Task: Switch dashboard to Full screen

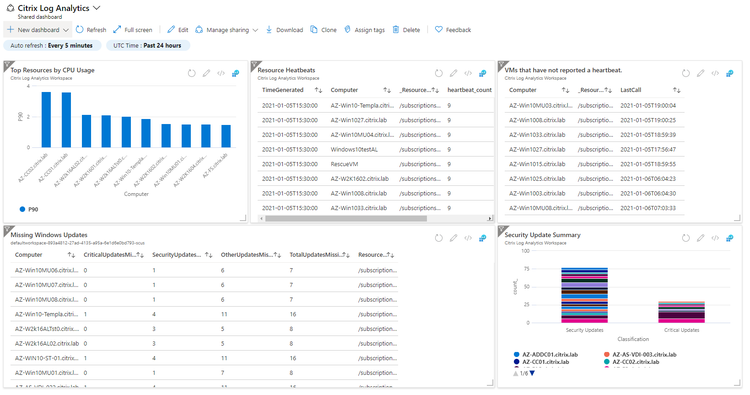Action: pos(132,30)
